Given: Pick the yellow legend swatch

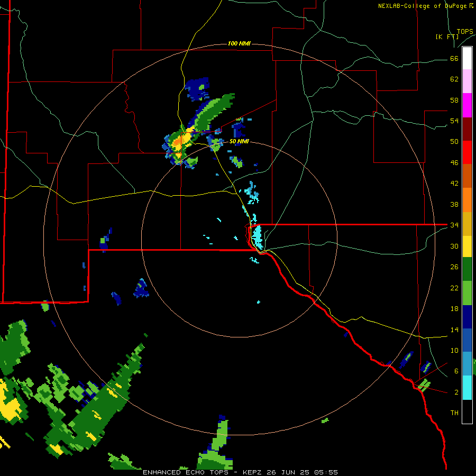Looking at the screenshot, I should pos(467,246).
